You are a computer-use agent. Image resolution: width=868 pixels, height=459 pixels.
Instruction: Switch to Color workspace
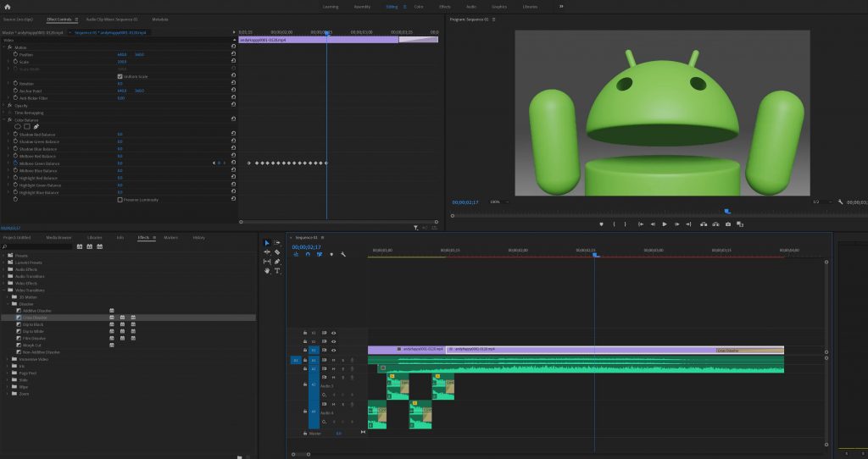tap(419, 7)
